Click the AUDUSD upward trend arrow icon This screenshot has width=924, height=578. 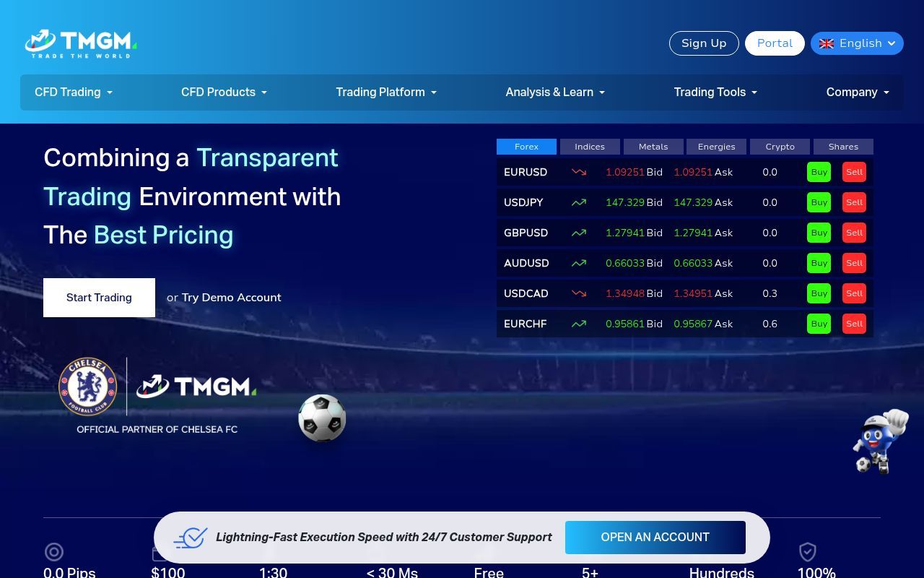click(x=579, y=263)
